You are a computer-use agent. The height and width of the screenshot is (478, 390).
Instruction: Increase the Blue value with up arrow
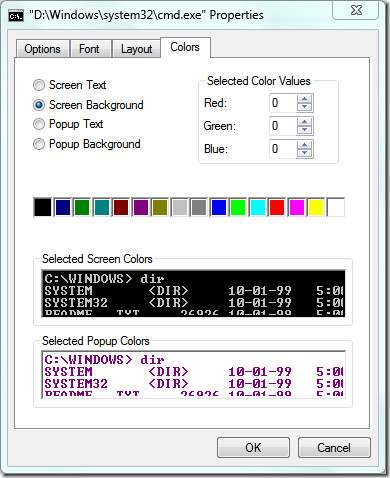coord(304,145)
